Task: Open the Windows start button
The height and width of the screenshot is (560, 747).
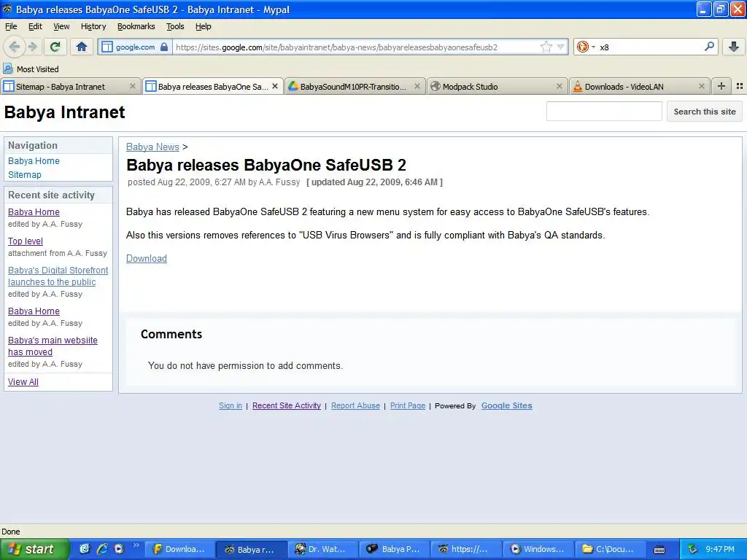Action: 34,549
